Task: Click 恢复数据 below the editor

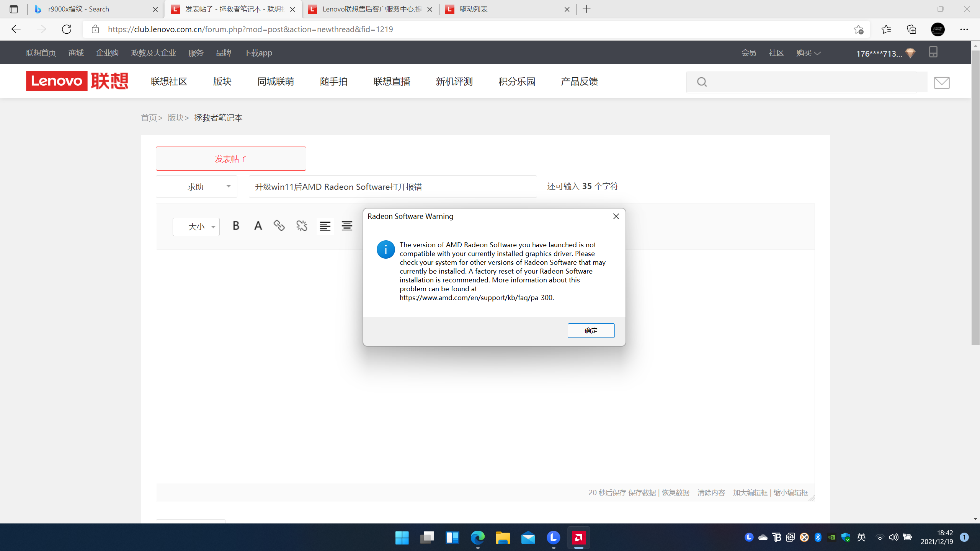Action: click(676, 492)
